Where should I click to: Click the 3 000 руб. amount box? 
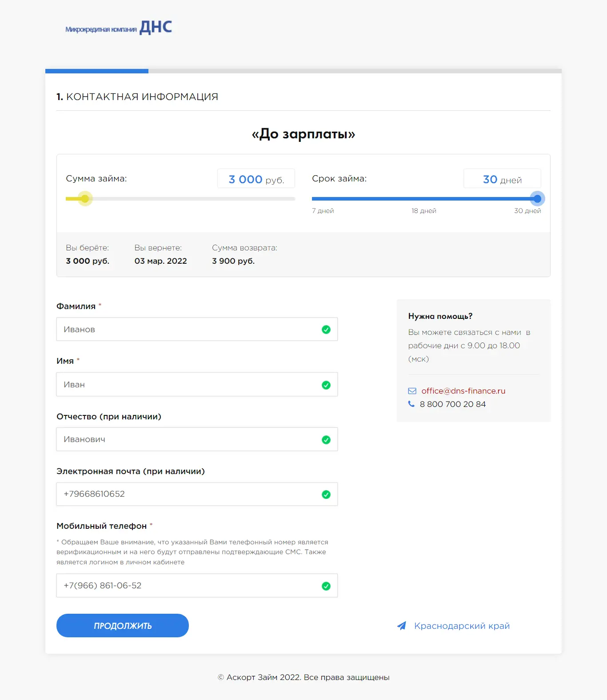256,179
